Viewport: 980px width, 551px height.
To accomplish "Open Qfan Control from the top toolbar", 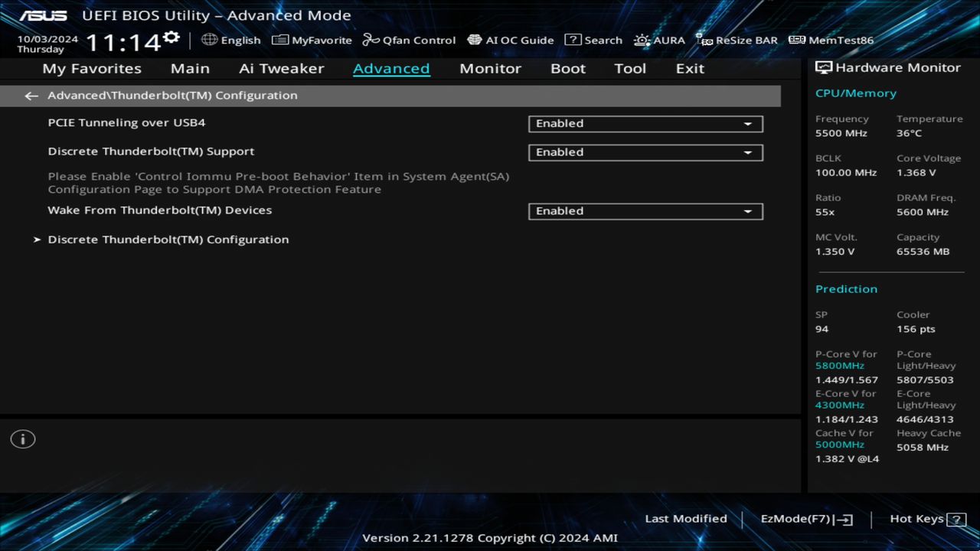I will coord(409,40).
